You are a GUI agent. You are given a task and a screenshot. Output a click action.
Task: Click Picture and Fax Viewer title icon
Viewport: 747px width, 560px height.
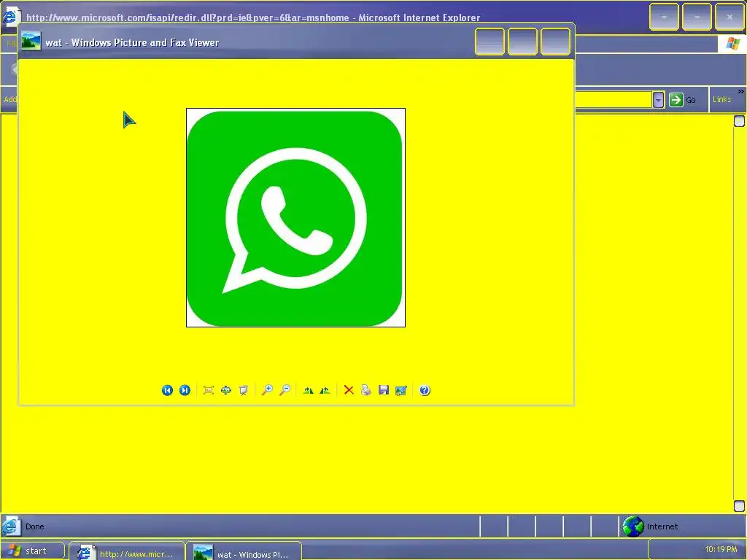[31, 42]
